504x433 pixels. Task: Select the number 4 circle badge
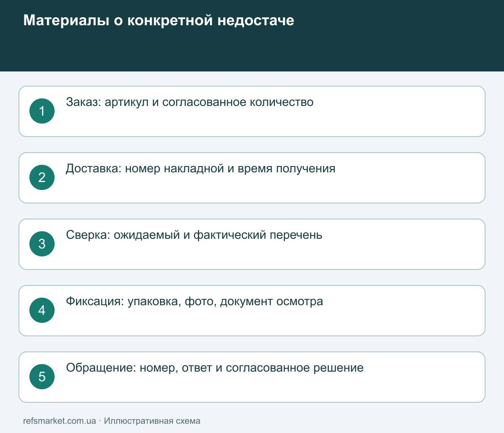pyautogui.click(x=42, y=310)
